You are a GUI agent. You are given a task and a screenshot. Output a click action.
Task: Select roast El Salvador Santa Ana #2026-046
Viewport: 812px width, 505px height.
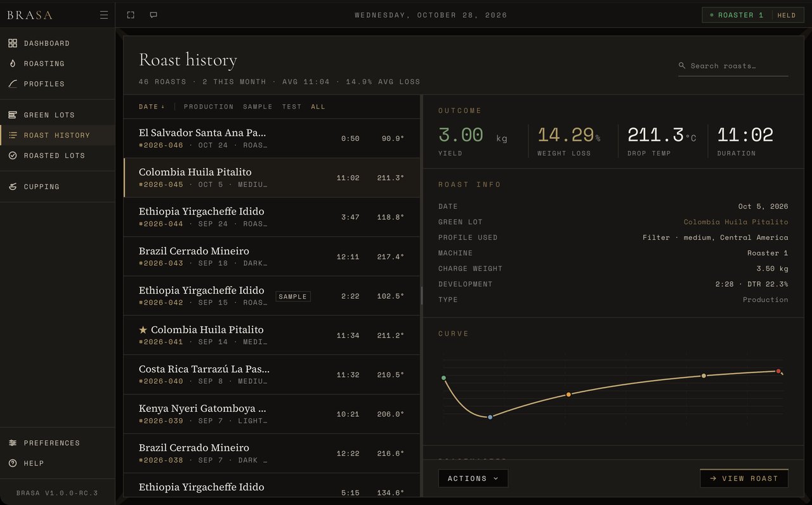(272, 138)
